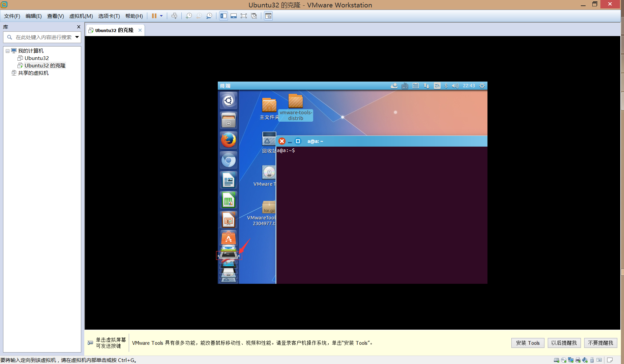Click the Terminal icon in launcher

point(229,255)
